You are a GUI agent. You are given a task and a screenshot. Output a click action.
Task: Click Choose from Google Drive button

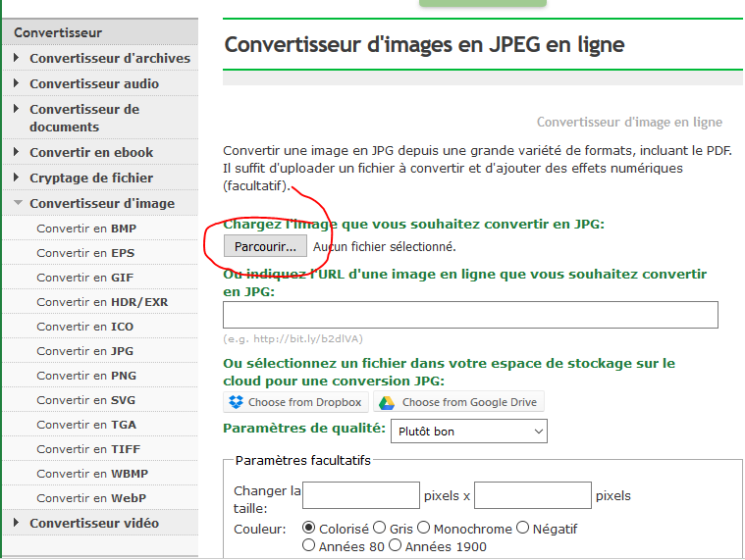tap(458, 402)
